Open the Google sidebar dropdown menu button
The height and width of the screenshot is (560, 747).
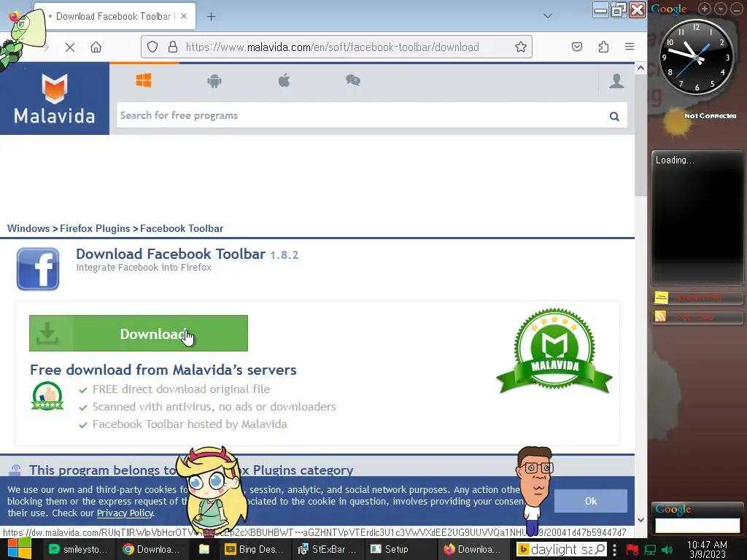coord(721,9)
